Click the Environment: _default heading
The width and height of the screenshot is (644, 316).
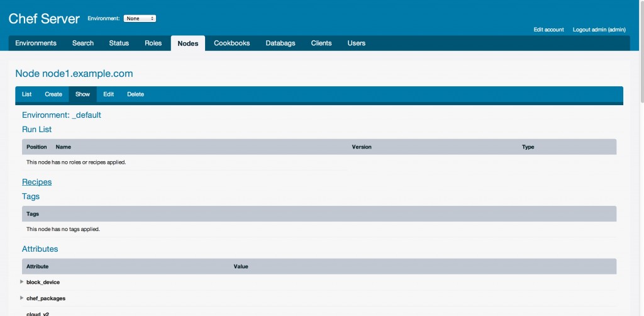coord(62,115)
